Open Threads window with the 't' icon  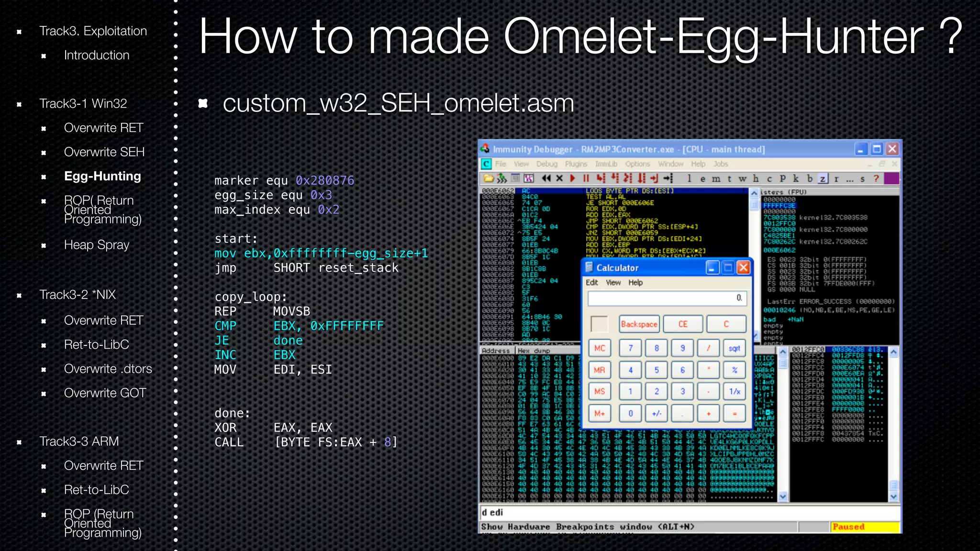pyautogui.click(x=729, y=179)
